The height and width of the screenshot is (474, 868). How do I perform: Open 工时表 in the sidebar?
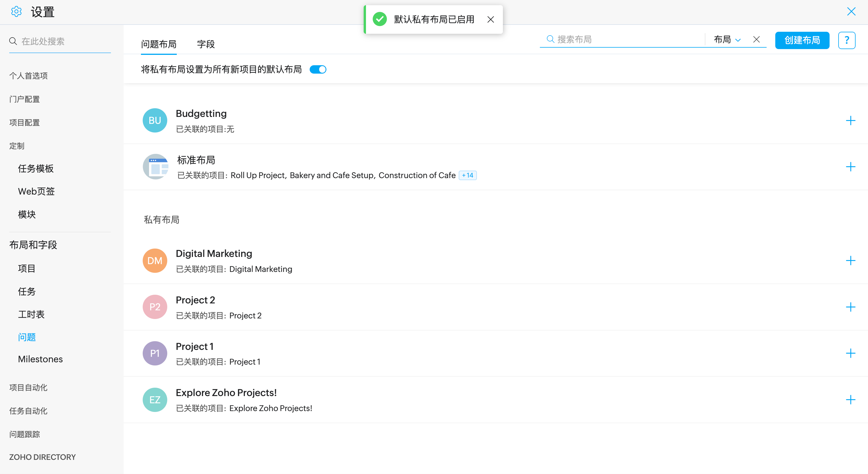click(x=31, y=314)
